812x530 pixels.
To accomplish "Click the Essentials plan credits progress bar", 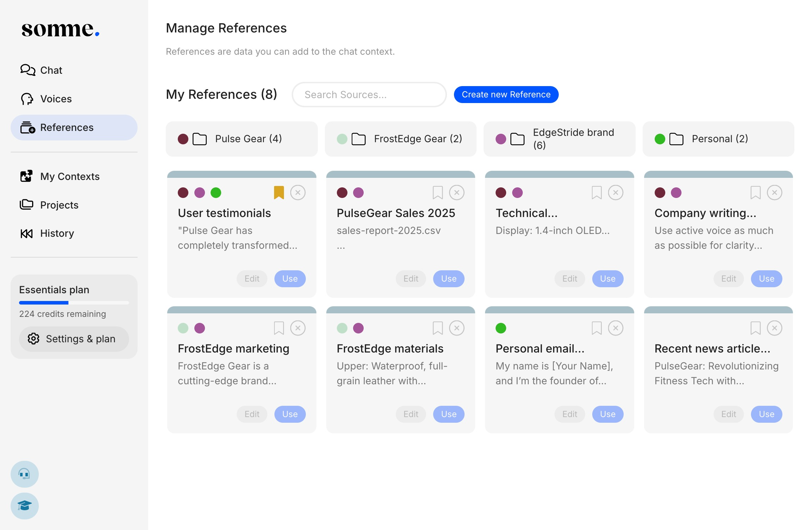I will (x=74, y=303).
